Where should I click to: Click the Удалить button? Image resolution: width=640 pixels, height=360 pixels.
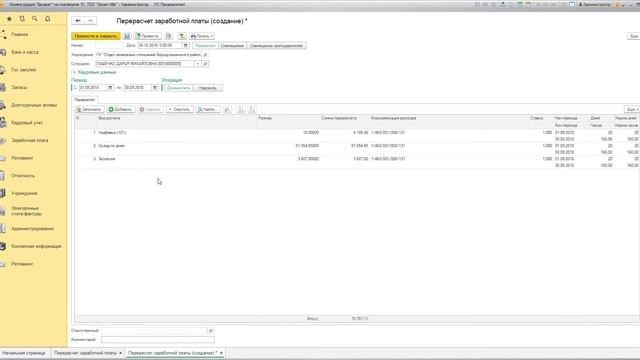[x=150, y=109]
